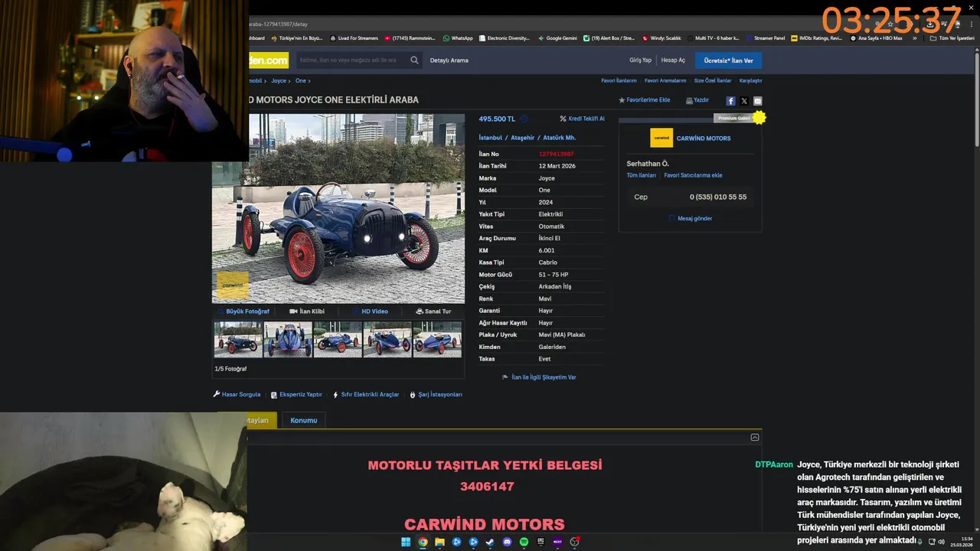Share listing on X
Viewport: 980px width, 551px height.
coord(744,101)
